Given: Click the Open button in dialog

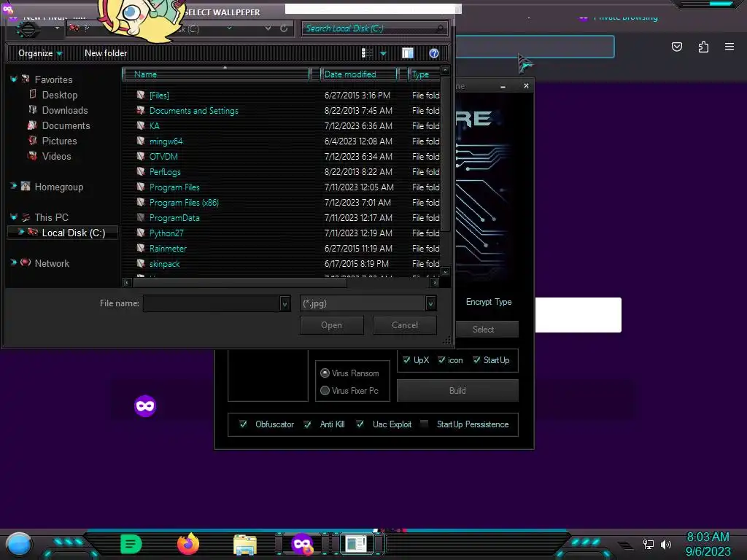Looking at the screenshot, I should click(332, 325).
